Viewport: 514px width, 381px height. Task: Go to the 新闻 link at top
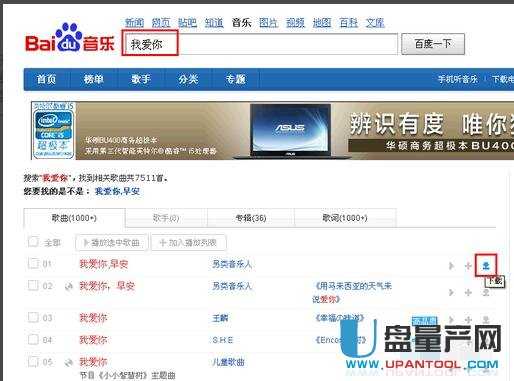(134, 23)
